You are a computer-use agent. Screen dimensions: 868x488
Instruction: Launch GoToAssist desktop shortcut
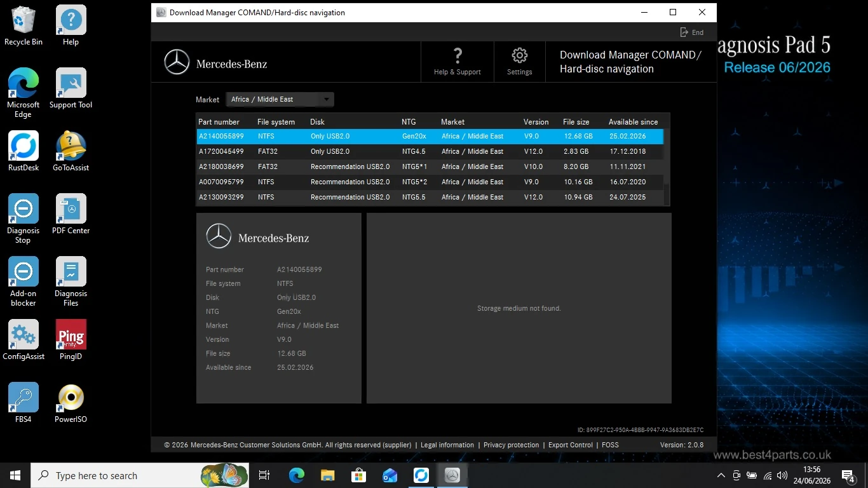click(x=71, y=151)
